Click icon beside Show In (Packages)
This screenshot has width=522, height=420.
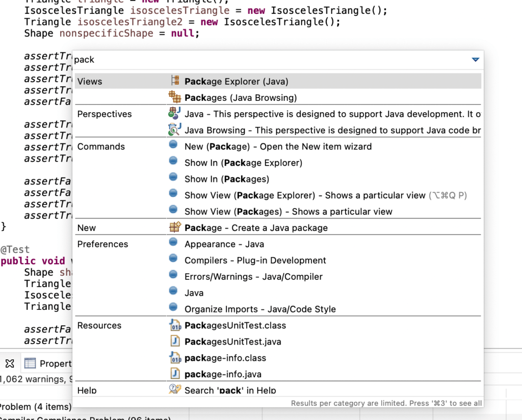[173, 177]
